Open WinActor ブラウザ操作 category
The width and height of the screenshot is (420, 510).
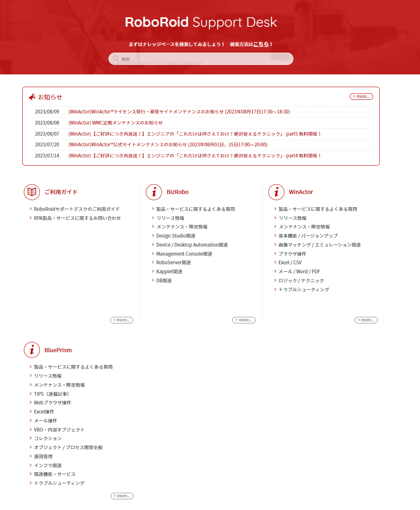(x=293, y=254)
